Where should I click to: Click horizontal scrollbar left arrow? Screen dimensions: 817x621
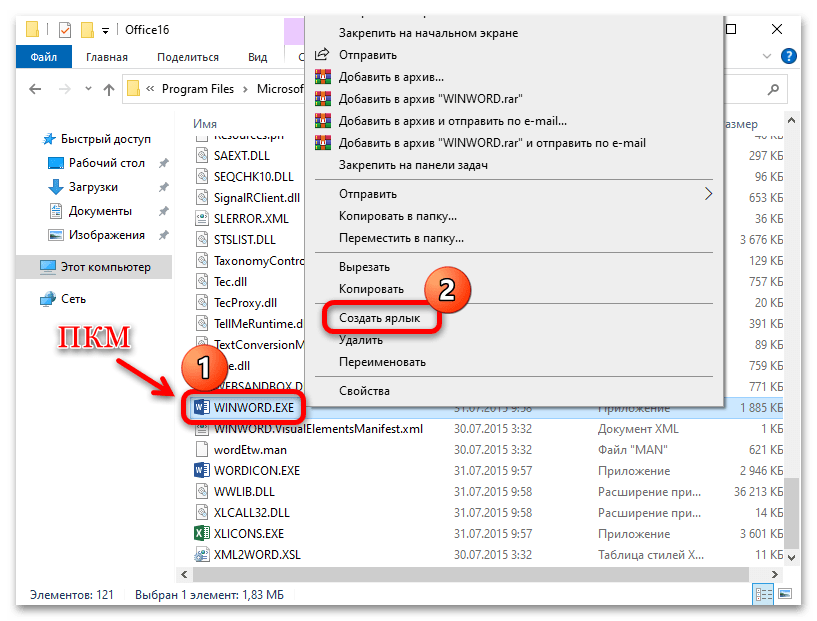click(x=184, y=574)
